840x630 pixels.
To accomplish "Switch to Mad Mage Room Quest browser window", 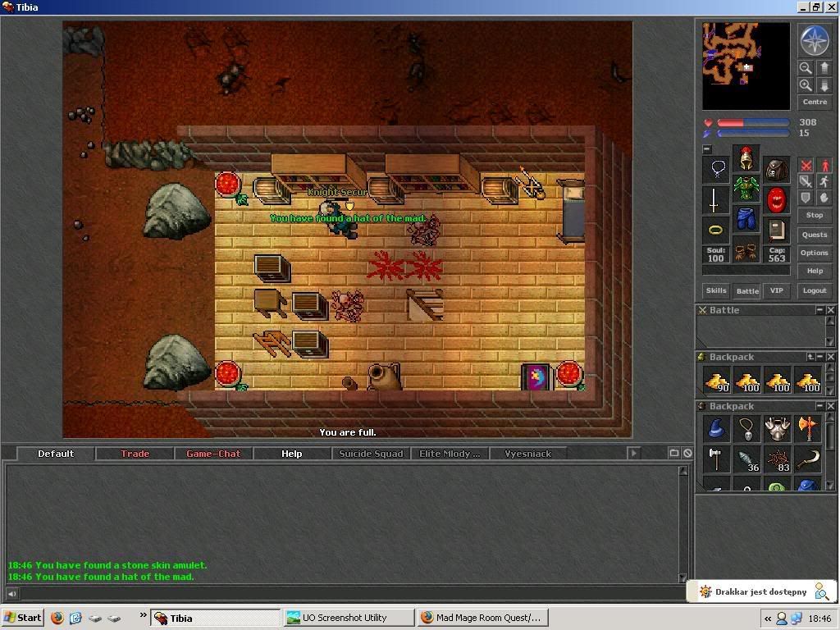I will coord(482,618).
